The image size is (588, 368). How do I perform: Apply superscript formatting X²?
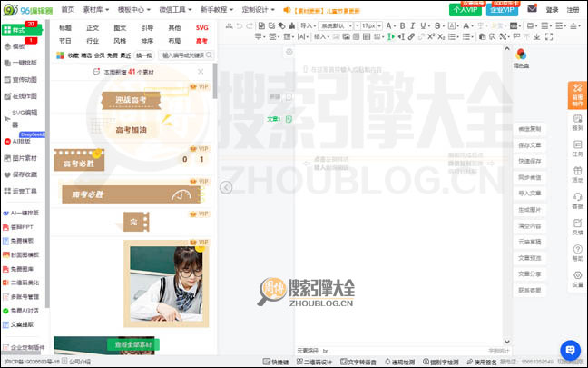431,36
